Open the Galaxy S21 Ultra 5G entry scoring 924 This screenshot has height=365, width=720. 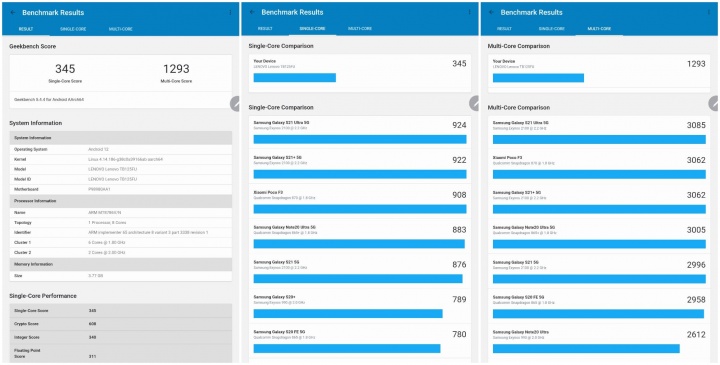click(360, 132)
